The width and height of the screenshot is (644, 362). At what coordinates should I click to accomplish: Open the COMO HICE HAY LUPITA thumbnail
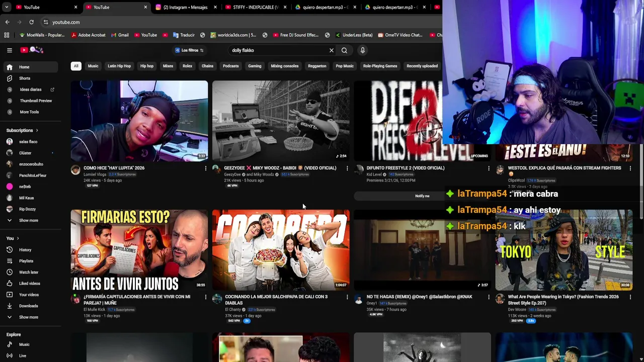[x=139, y=121]
